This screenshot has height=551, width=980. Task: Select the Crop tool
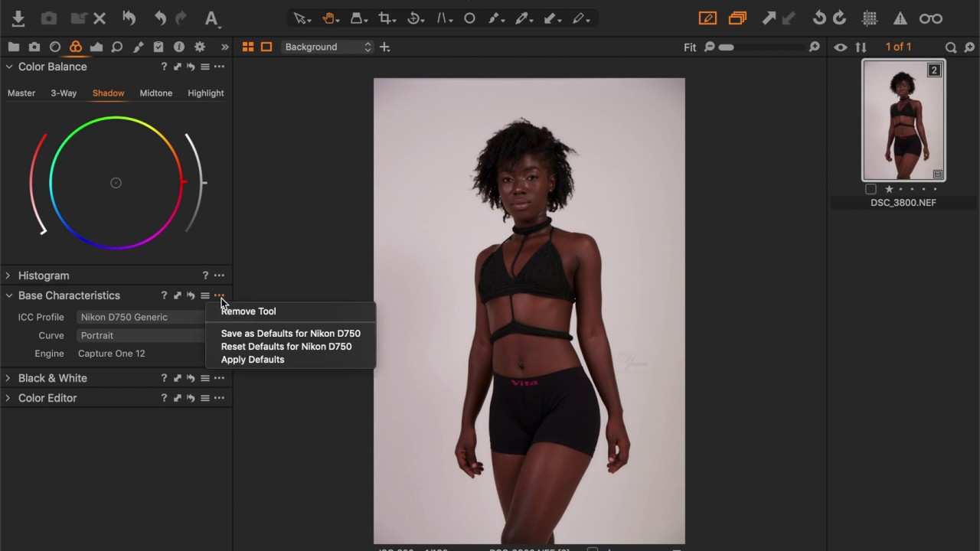coord(387,18)
